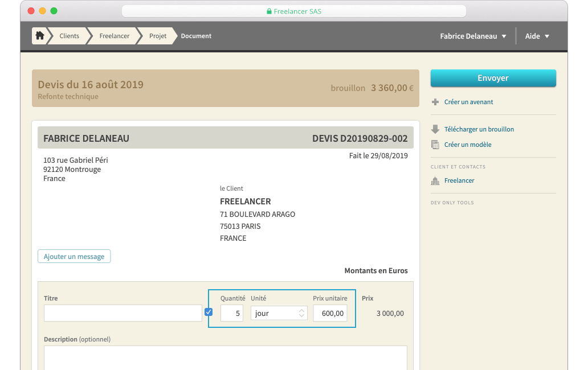Image resolution: width=588 pixels, height=370 pixels.
Task: Click the date text Fait le 29/08/2019
Action: pyautogui.click(x=378, y=156)
